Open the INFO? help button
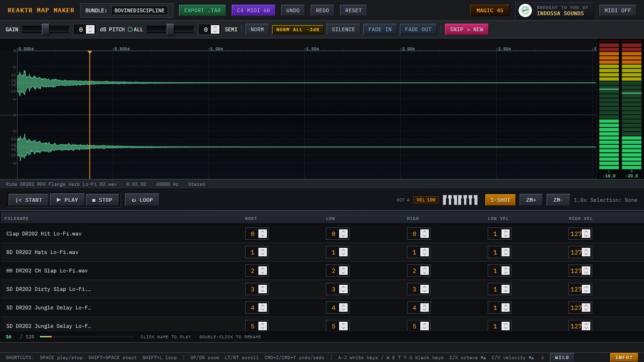The image size is (644, 362). 624,358
